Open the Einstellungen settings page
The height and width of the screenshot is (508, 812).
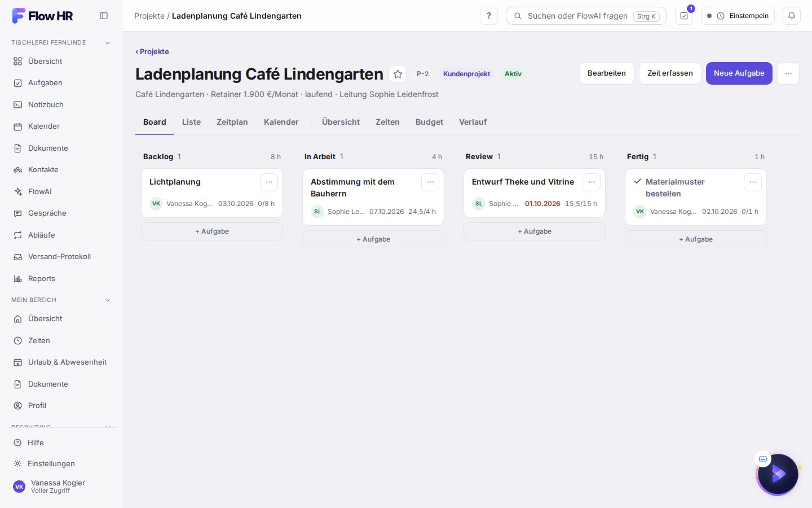61,463
